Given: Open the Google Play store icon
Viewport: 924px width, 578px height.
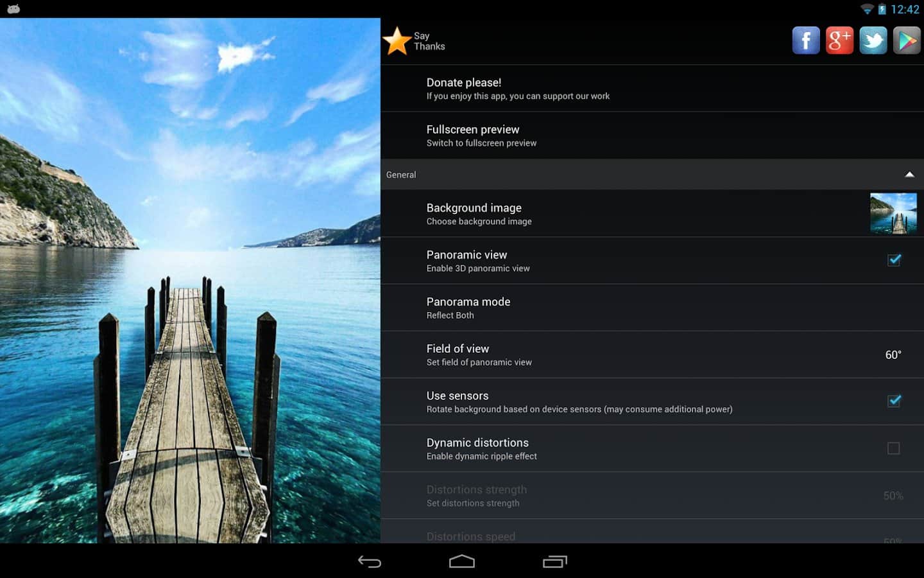Looking at the screenshot, I should [907, 41].
